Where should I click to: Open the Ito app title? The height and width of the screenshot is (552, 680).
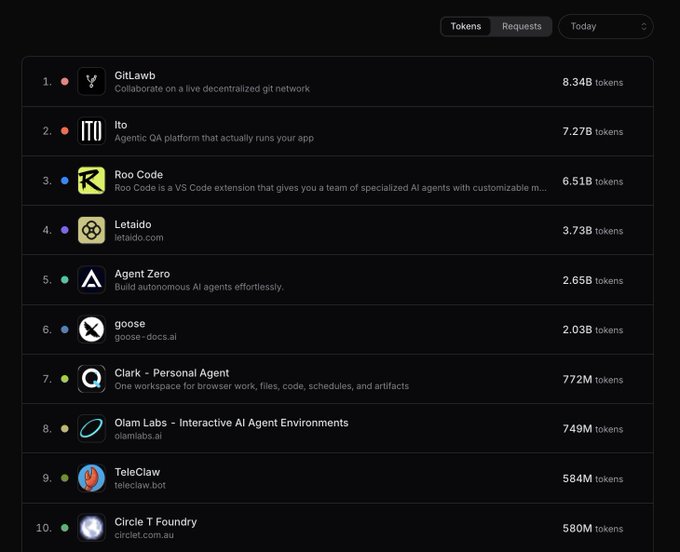pyautogui.click(x=121, y=125)
